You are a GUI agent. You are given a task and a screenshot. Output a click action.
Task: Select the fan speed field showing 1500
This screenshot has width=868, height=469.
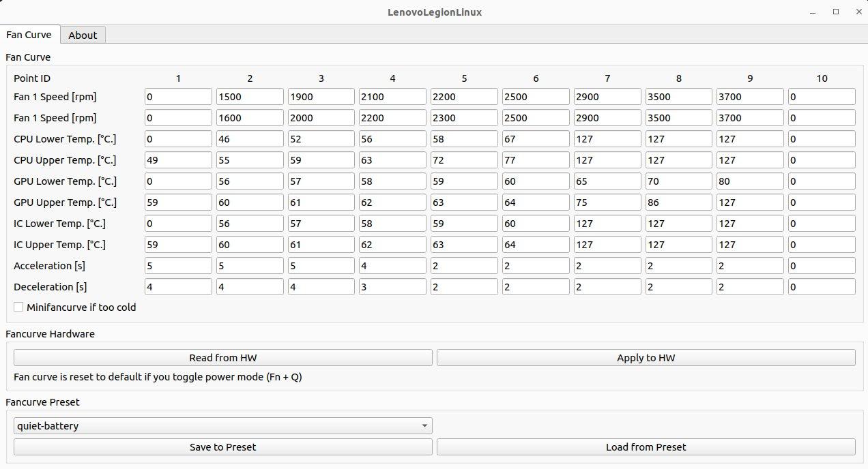[x=250, y=97]
